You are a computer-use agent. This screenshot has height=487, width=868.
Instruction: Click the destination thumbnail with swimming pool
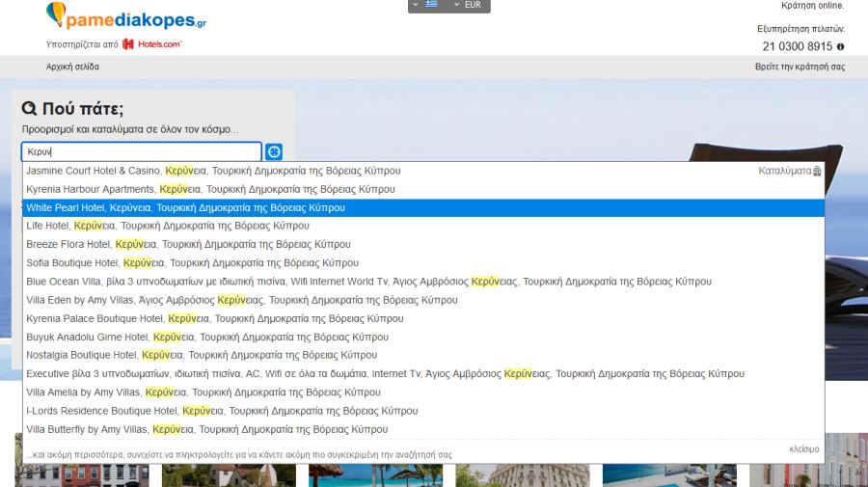click(669, 475)
